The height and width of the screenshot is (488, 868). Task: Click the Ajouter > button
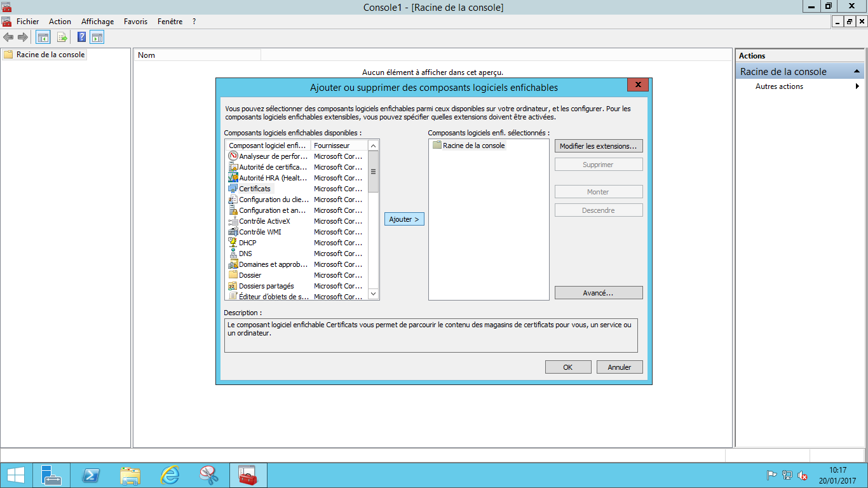click(404, 219)
